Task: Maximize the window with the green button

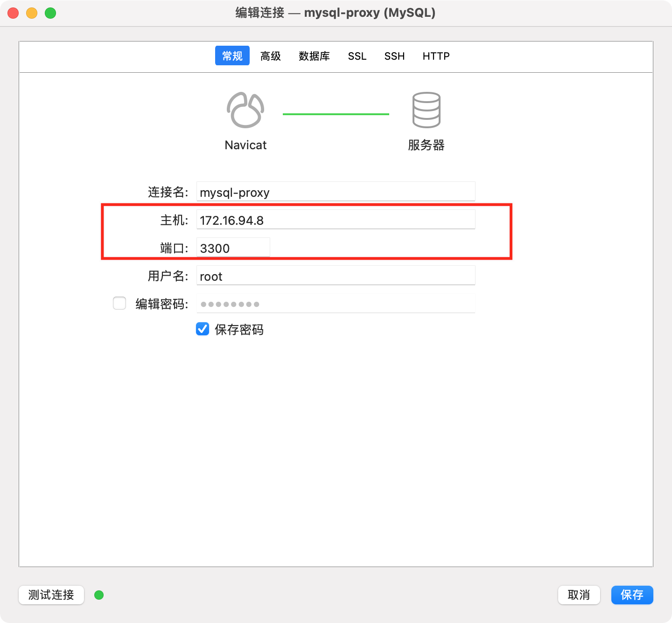Action: pos(50,13)
